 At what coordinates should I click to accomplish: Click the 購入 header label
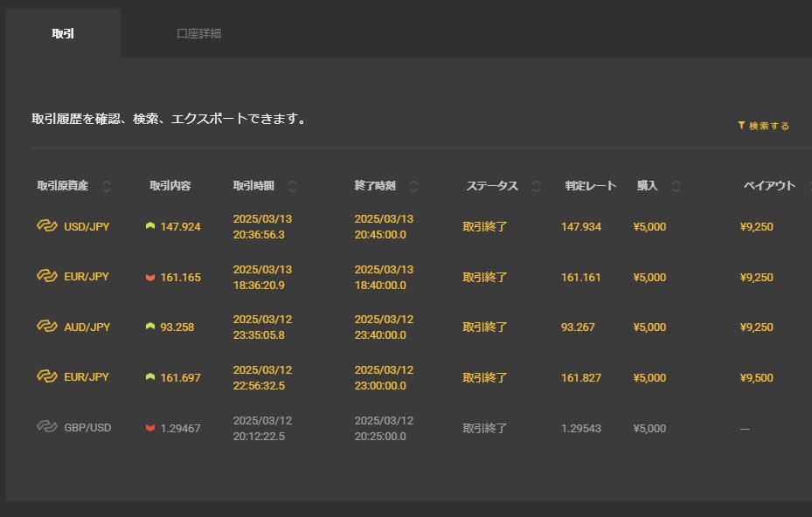click(648, 186)
